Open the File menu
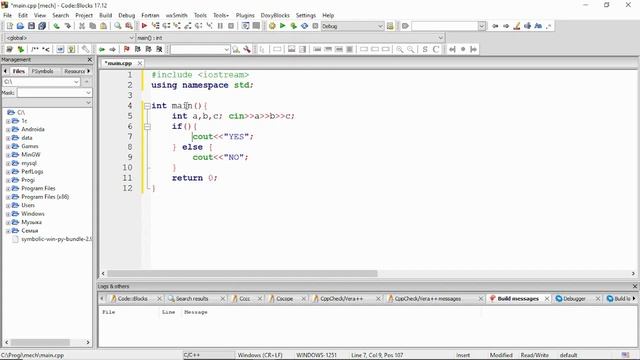The image size is (640, 360). click(x=7, y=15)
